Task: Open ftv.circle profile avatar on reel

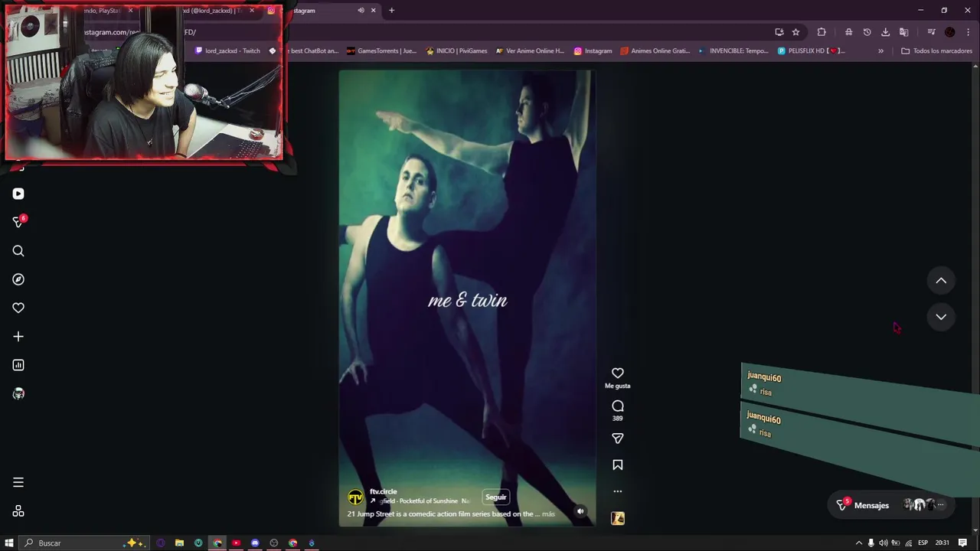Action: click(355, 497)
